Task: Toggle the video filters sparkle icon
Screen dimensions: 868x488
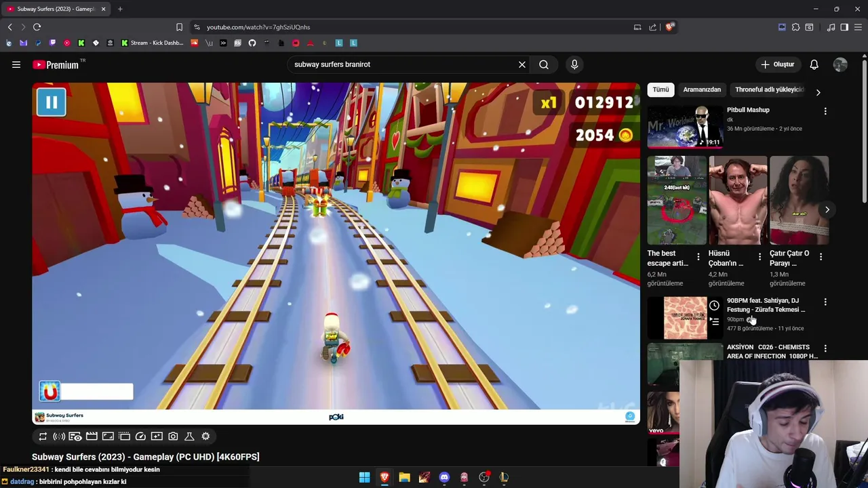Action: pos(157,436)
